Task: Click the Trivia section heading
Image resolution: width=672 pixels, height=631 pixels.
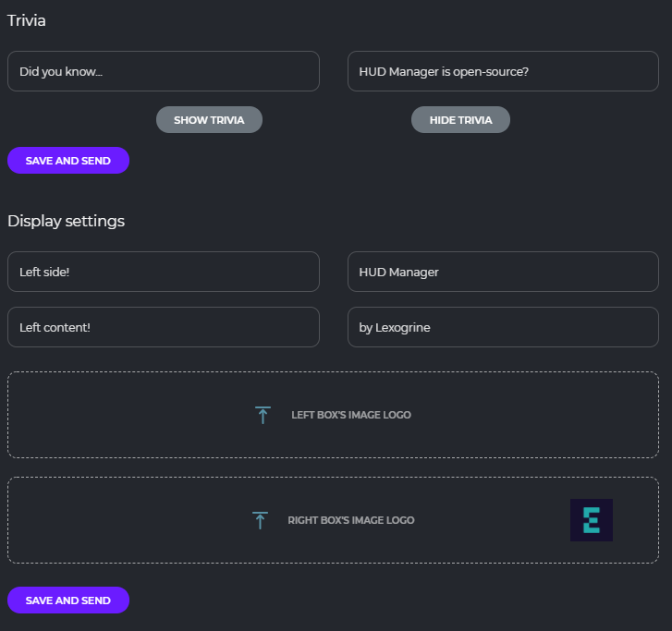Action: (x=27, y=20)
